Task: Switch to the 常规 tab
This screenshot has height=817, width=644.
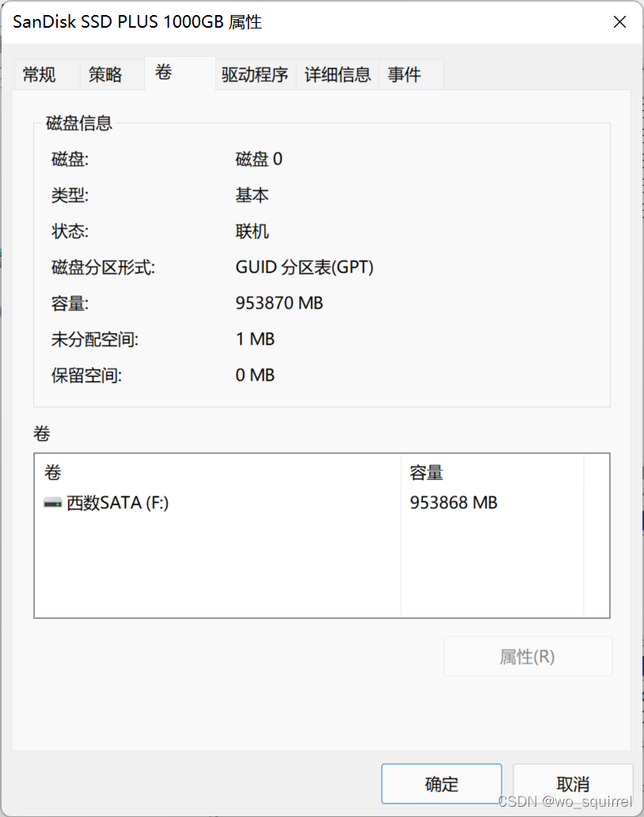Action: pos(40,75)
